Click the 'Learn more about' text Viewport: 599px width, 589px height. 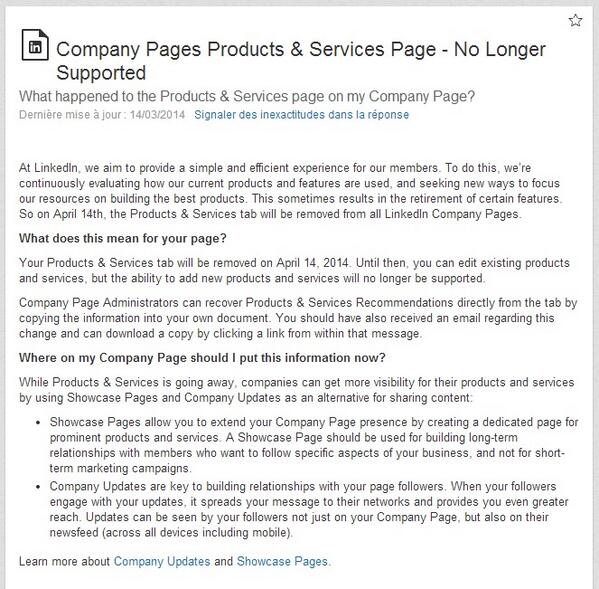[x=64, y=561]
